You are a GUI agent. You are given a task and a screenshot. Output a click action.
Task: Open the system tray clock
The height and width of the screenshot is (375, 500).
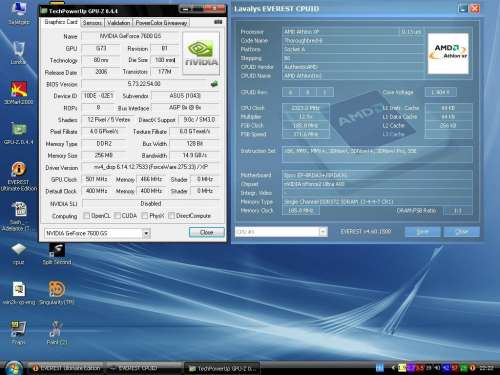click(486, 368)
